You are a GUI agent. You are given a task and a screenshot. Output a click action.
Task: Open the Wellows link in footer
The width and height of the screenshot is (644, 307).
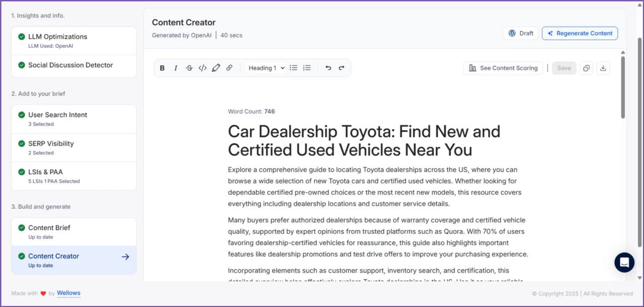point(68,293)
